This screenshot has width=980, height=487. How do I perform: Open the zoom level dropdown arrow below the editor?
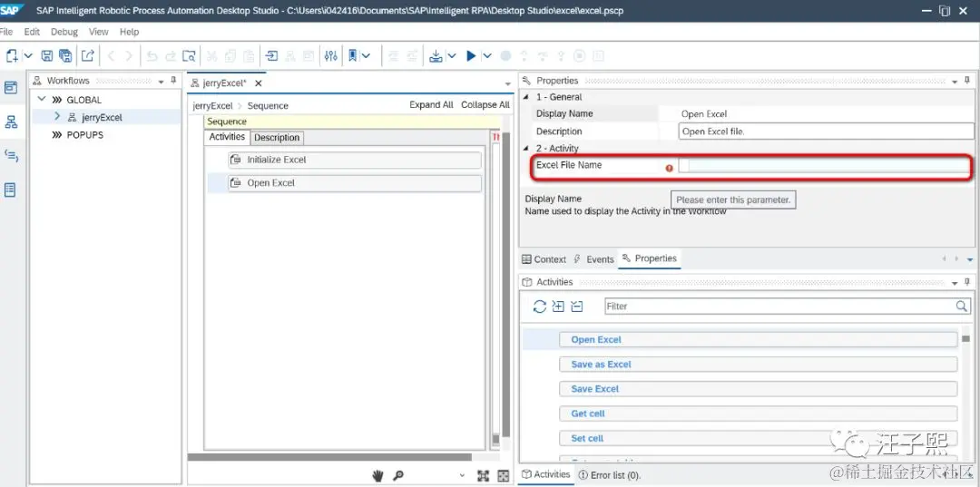[462, 476]
